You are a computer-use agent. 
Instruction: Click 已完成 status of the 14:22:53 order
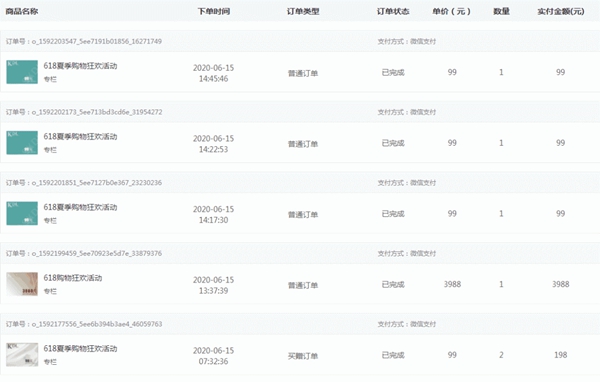coord(393,143)
